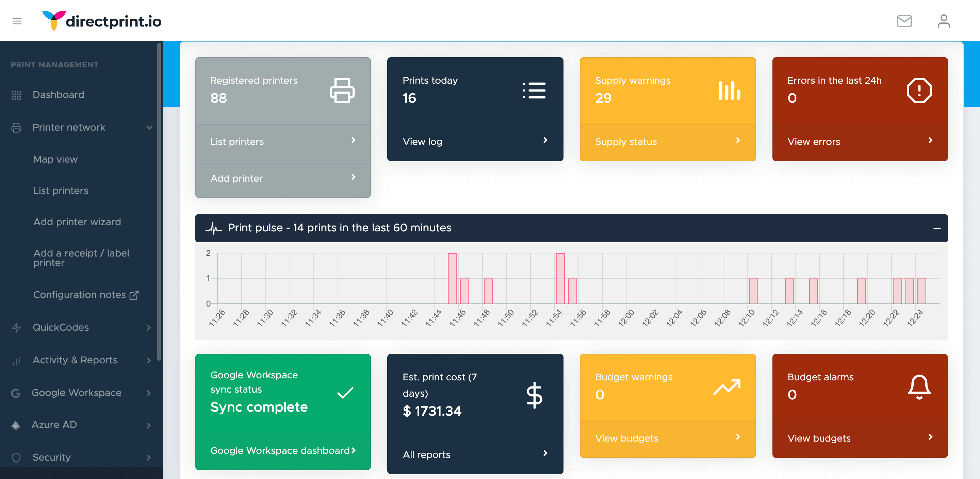Screen dimensions: 980x479
Task: Open Dashboard in the sidebar
Action: [58, 95]
